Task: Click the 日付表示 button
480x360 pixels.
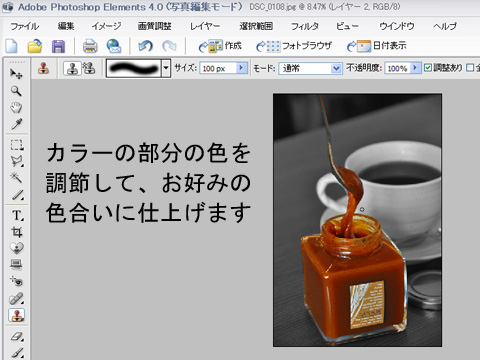Action: [x=377, y=46]
